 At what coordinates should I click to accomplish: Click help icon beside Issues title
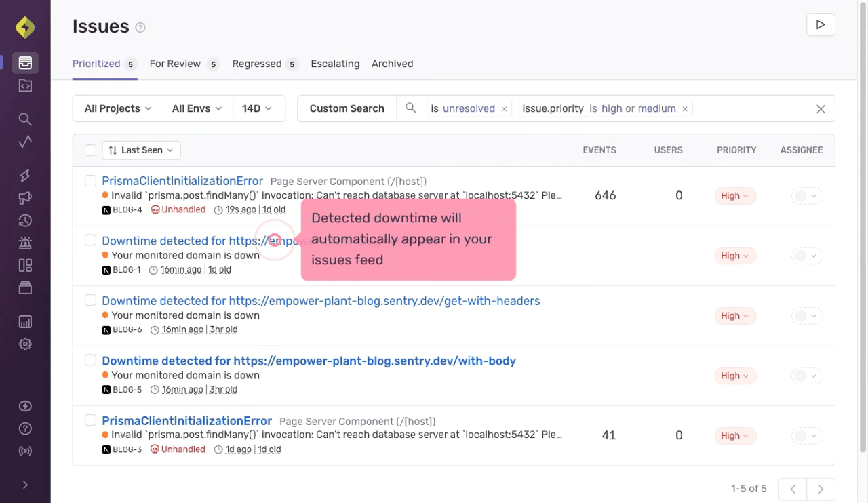tap(140, 28)
